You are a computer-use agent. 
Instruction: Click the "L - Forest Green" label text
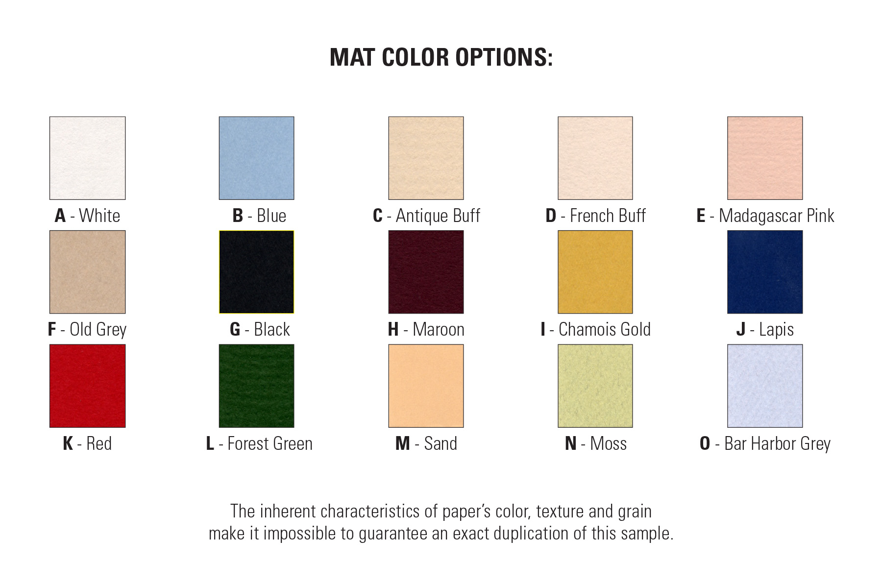point(259,443)
